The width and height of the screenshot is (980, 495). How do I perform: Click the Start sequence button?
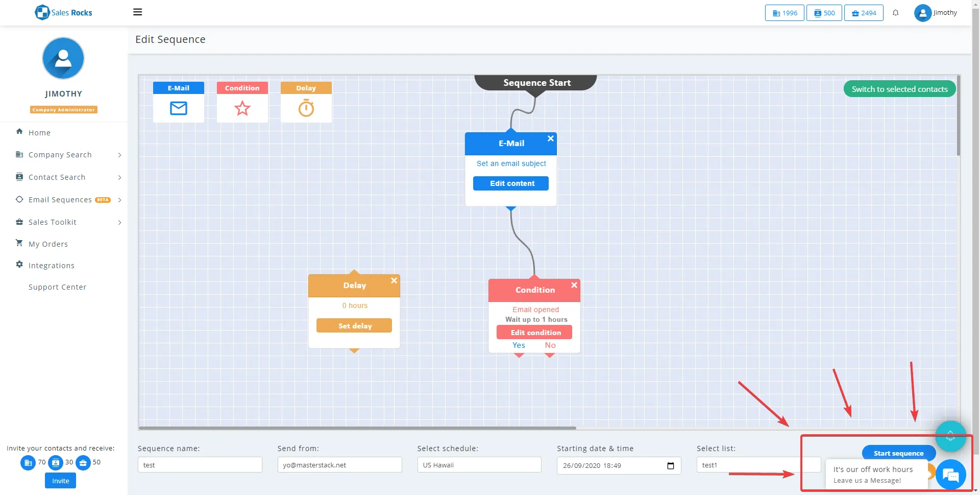(898, 453)
